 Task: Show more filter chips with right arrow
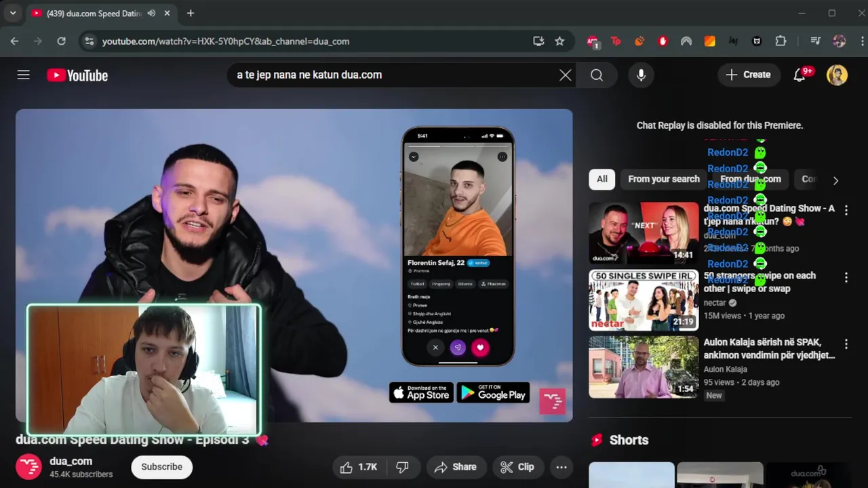click(835, 180)
